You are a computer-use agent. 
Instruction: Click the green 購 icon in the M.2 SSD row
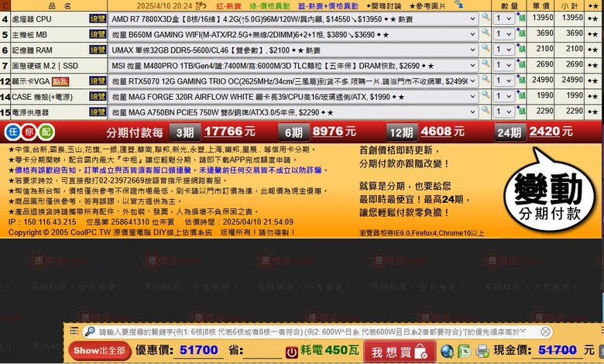click(x=521, y=65)
